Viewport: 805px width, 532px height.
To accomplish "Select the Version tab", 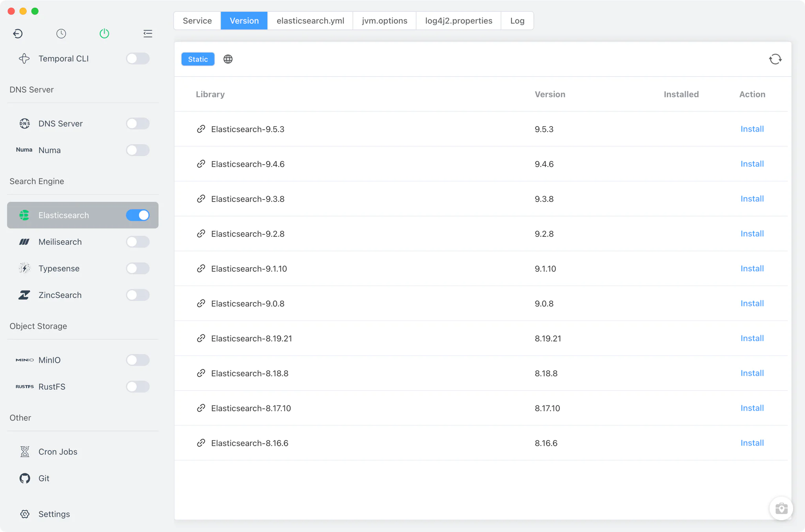I will [x=244, y=21].
